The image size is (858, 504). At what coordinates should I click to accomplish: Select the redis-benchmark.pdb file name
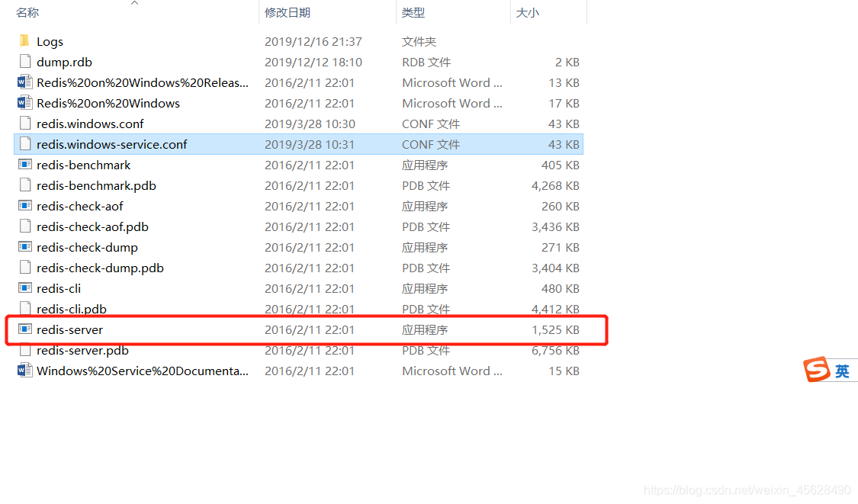point(96,185)
